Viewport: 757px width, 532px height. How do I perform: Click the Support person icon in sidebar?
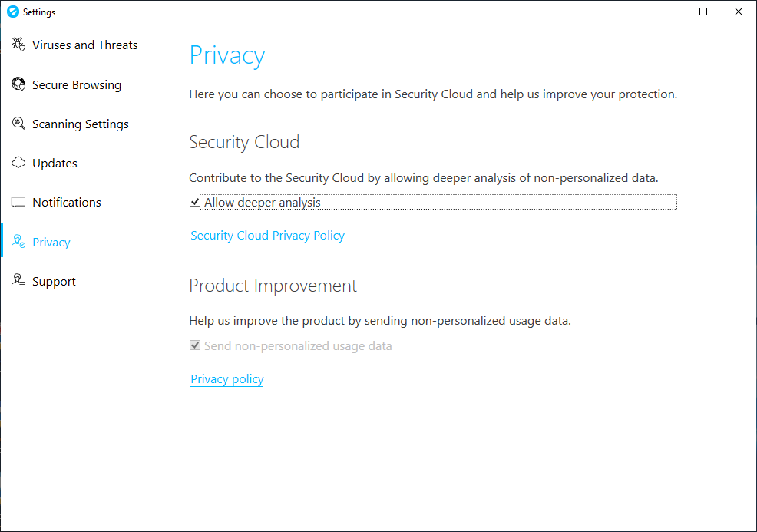[x=18, y=281]
